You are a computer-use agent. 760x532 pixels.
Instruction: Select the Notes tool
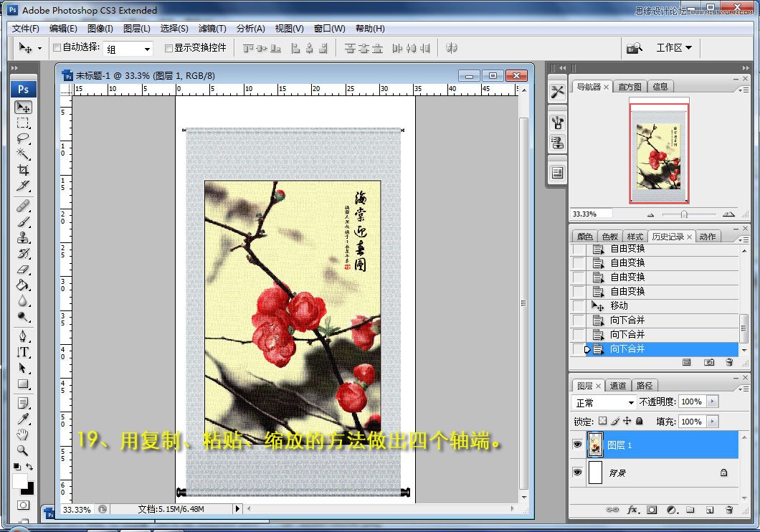(x=23, y=403)
